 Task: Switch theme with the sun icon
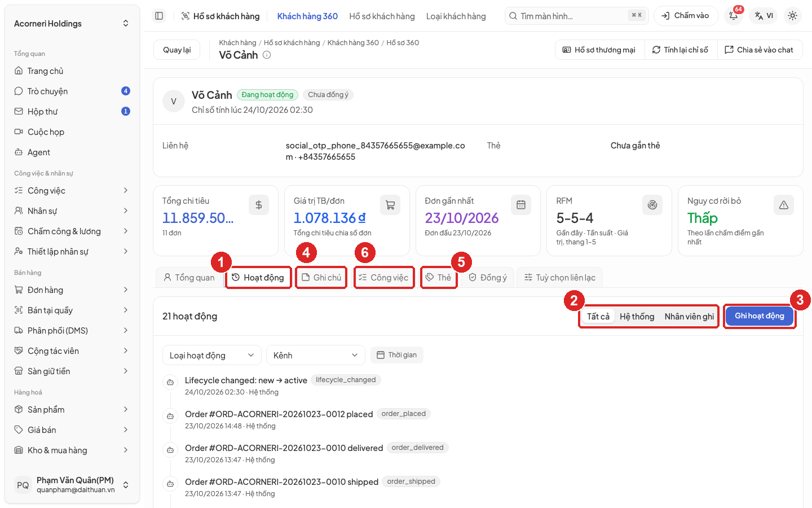click(x=792, y=16)
